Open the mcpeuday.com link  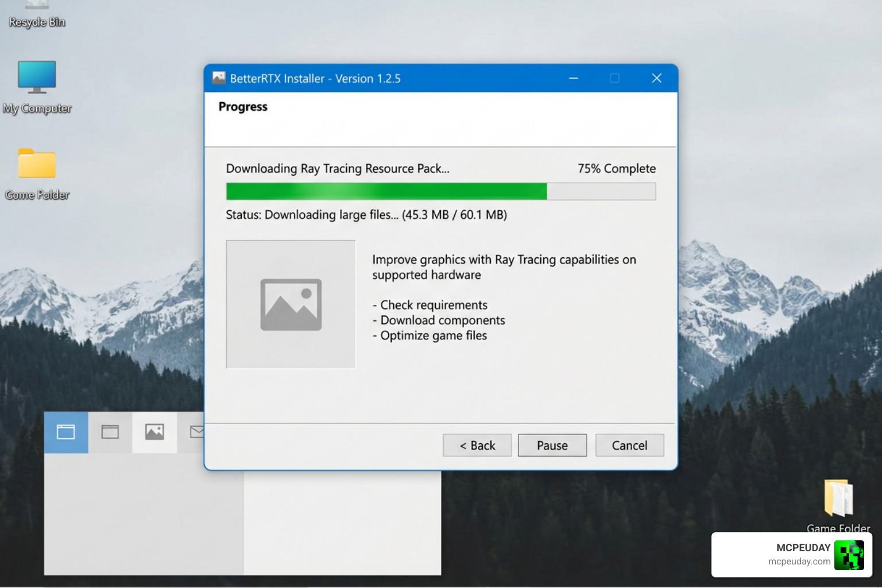pyautogui.click(x=799, y=562)
